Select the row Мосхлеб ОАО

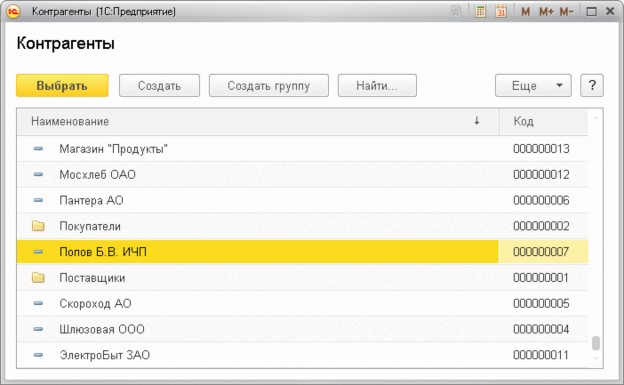tap(302, 174)
